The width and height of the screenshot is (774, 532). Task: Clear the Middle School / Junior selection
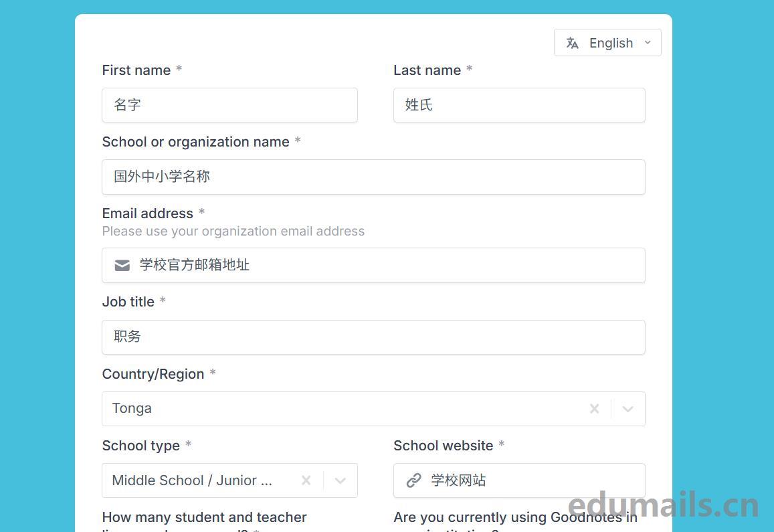[306, 480]
